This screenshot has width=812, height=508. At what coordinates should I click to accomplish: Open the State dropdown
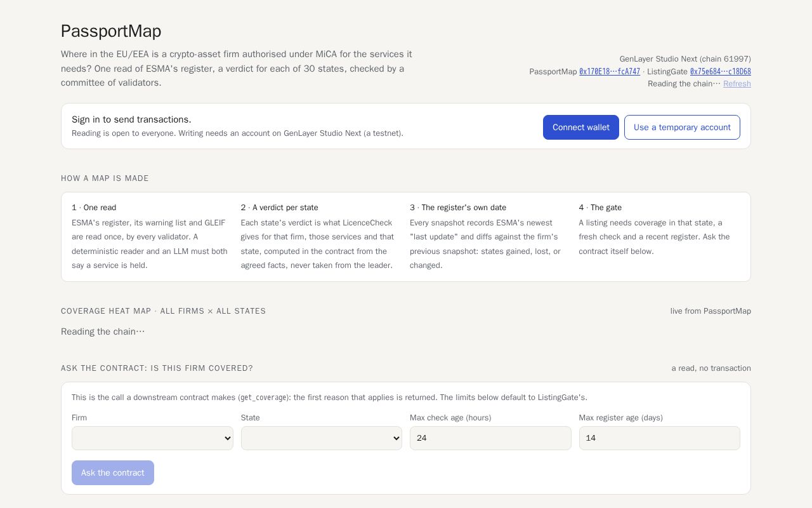[x=322, y=438]
